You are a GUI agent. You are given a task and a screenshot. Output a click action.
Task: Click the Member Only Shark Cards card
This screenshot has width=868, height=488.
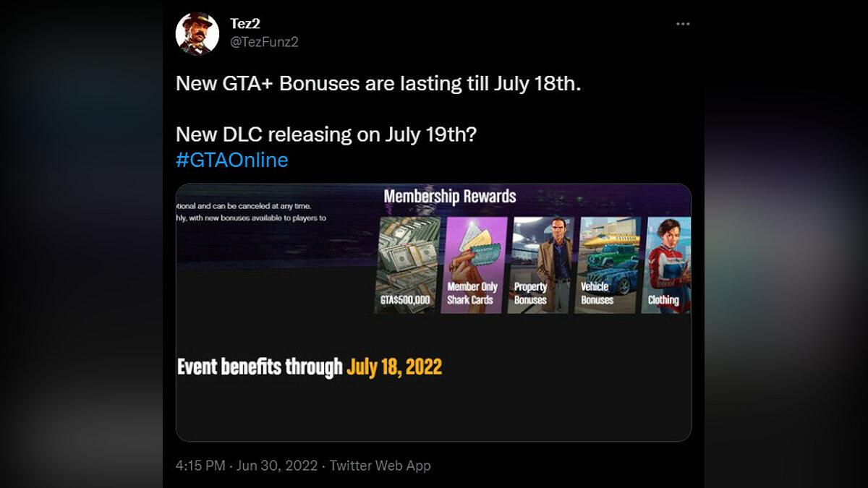coord(472,265)
